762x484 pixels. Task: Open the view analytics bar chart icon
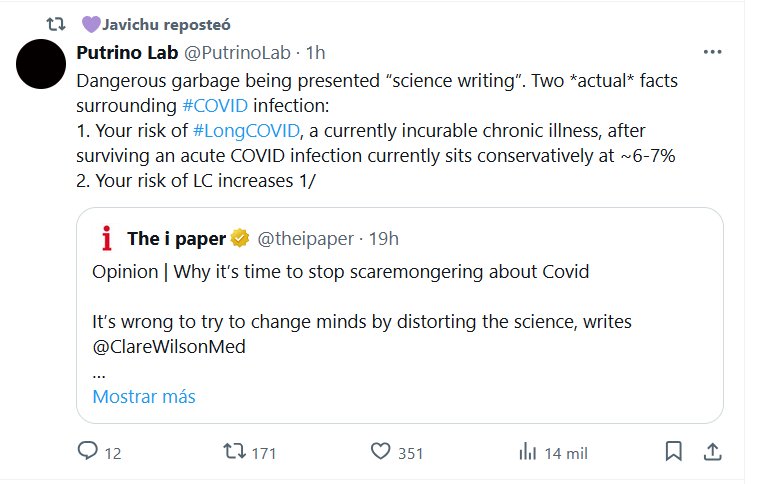click(x=527, y=452)
